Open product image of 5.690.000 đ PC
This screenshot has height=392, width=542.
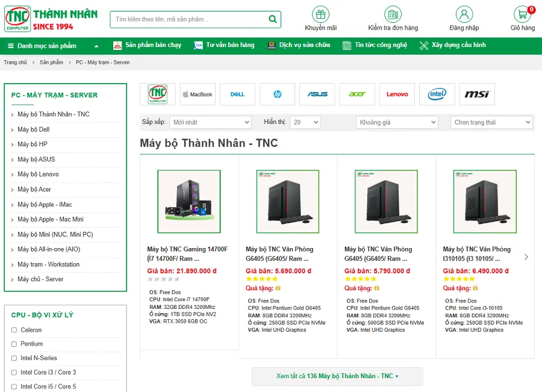(288, 202)
